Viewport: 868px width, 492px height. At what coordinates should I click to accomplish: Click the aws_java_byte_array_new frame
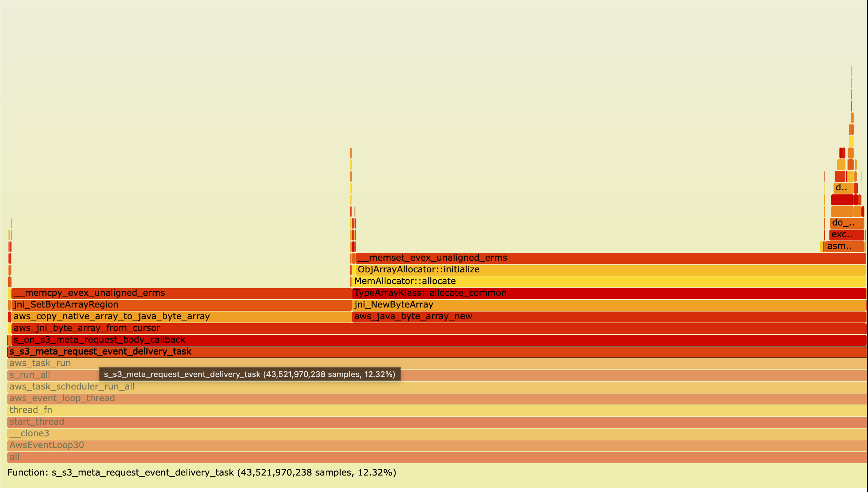click(x=413, y=316)
